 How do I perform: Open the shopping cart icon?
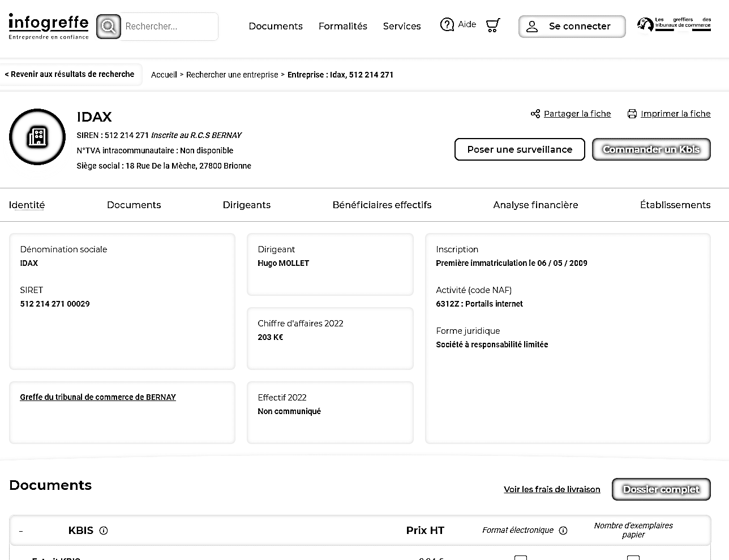[x=493, y=25]
